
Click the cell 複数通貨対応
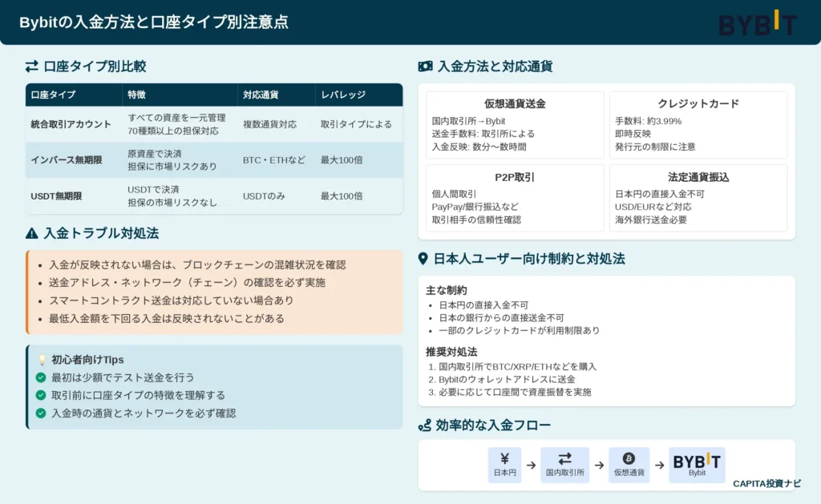pos(269,124)
